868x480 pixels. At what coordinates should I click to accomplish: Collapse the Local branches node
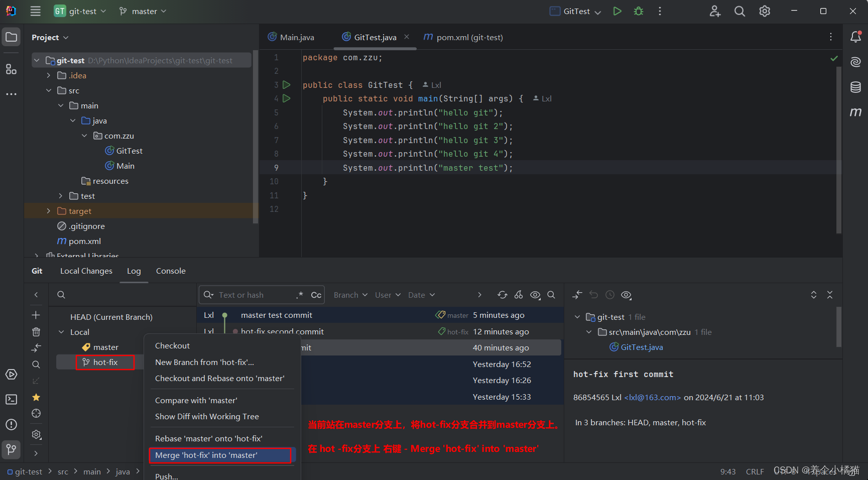click(61, 332)
